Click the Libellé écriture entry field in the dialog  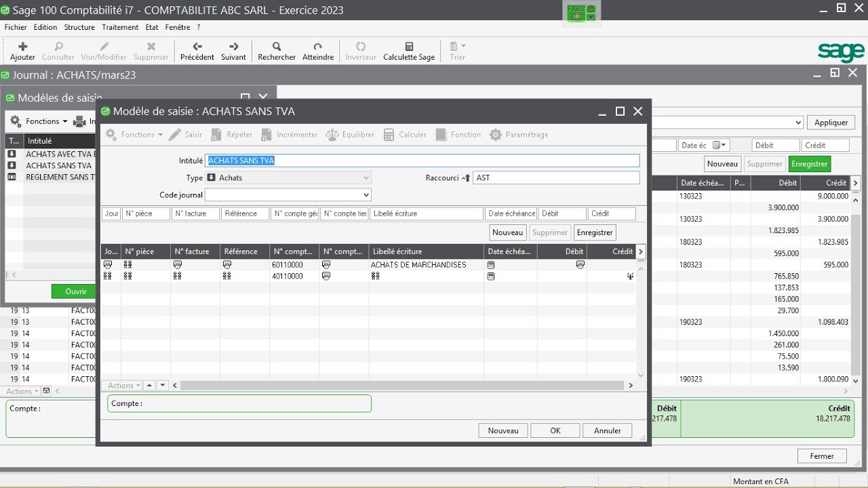coord(427,213)
